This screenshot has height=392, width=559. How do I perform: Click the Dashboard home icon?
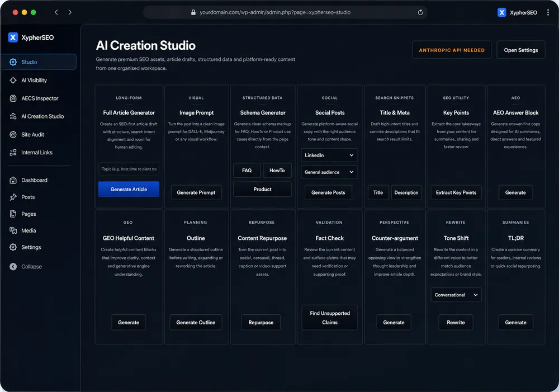[13, 180]
